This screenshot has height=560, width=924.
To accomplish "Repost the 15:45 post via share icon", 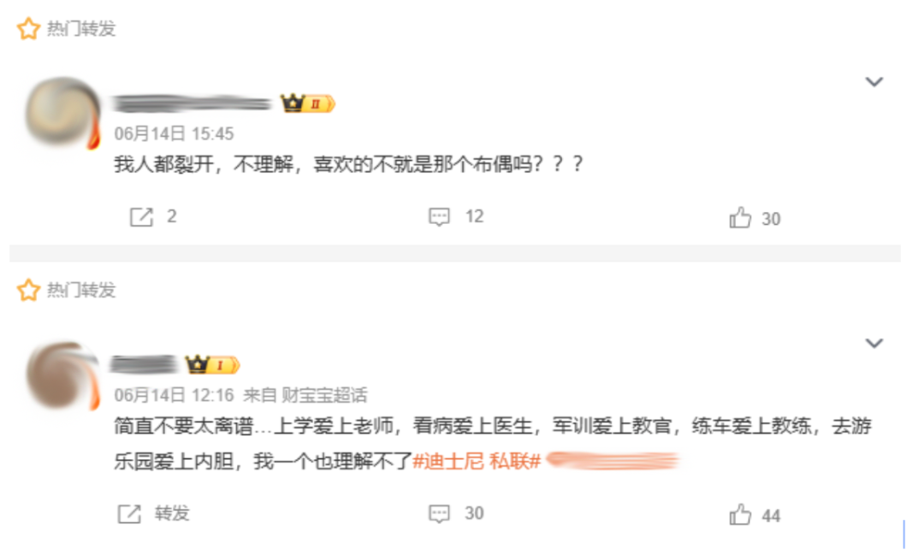I will (141, 216).
